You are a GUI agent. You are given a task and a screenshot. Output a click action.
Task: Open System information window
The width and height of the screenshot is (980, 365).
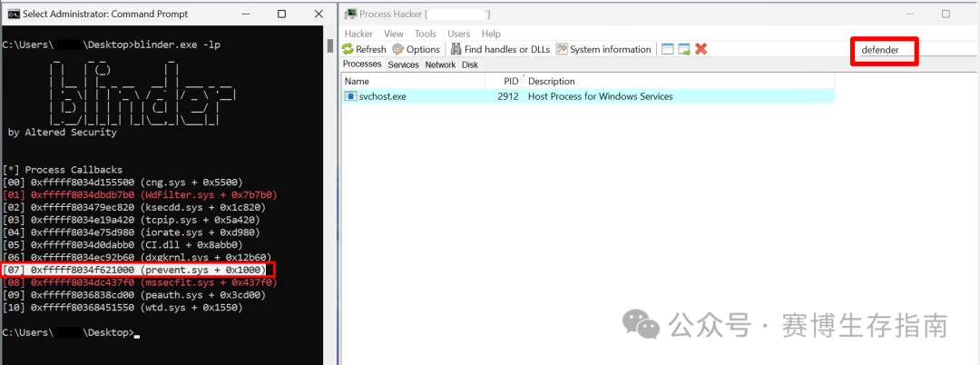(603, 49)
